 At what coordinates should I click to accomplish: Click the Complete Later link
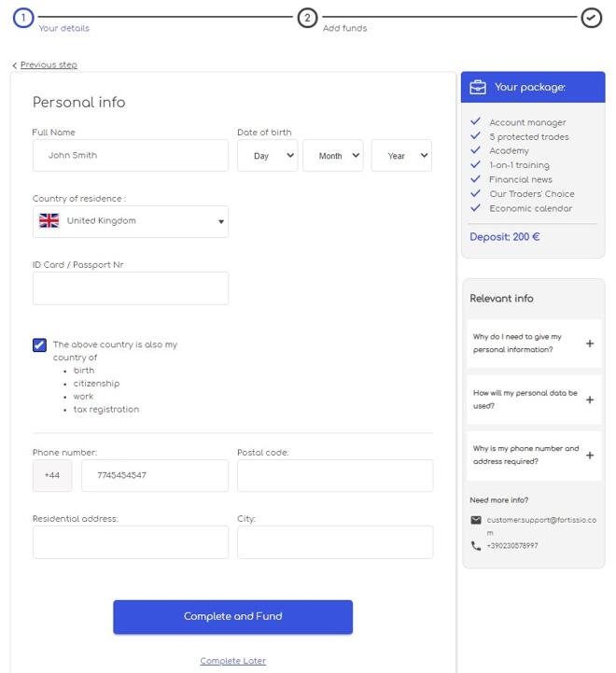click(x=232, y=661)
